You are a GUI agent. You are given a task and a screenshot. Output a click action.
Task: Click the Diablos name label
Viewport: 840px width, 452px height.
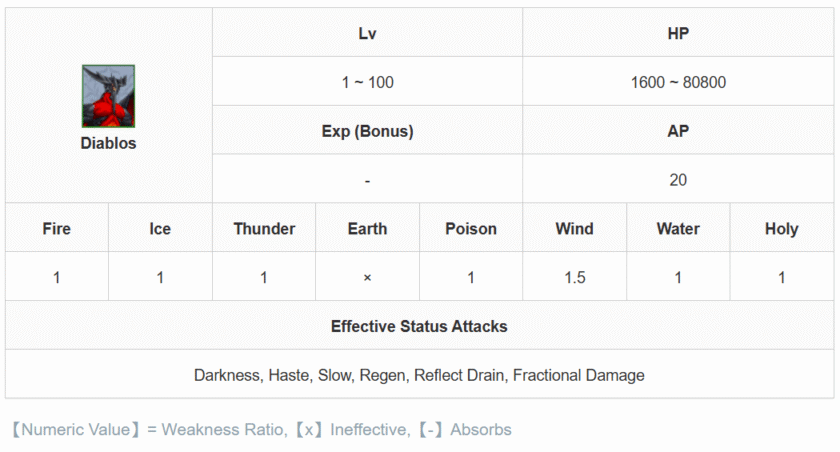(108, 143)
